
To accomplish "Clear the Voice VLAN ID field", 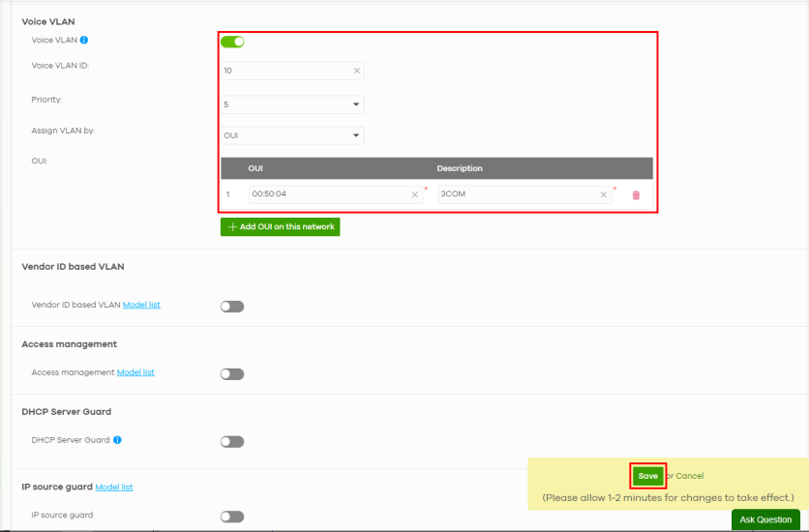I will 356,71.
